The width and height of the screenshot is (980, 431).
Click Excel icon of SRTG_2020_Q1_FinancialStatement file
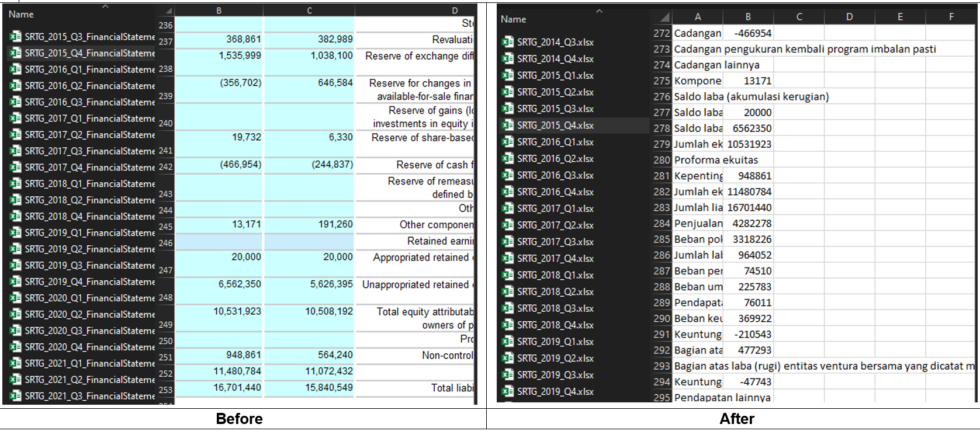[15, 298]
